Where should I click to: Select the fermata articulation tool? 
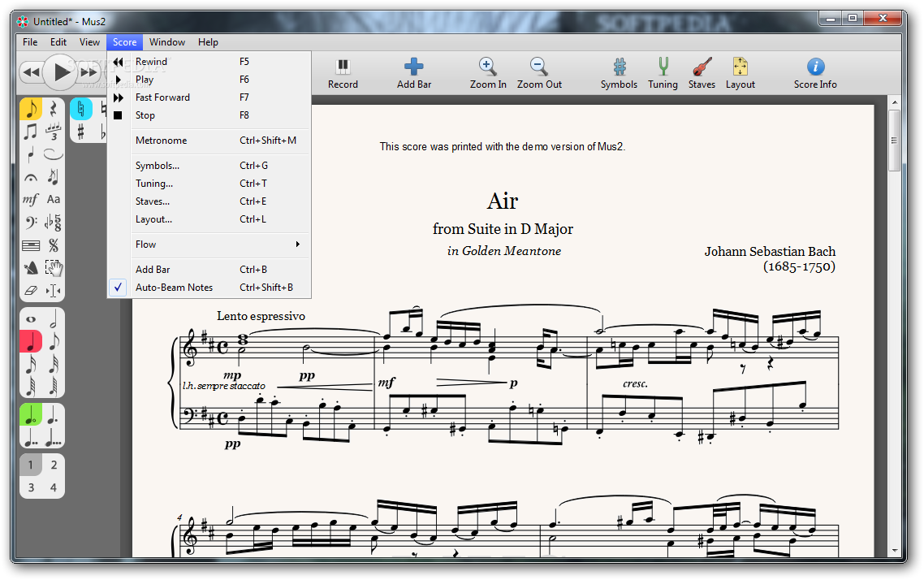coord(31,177)
